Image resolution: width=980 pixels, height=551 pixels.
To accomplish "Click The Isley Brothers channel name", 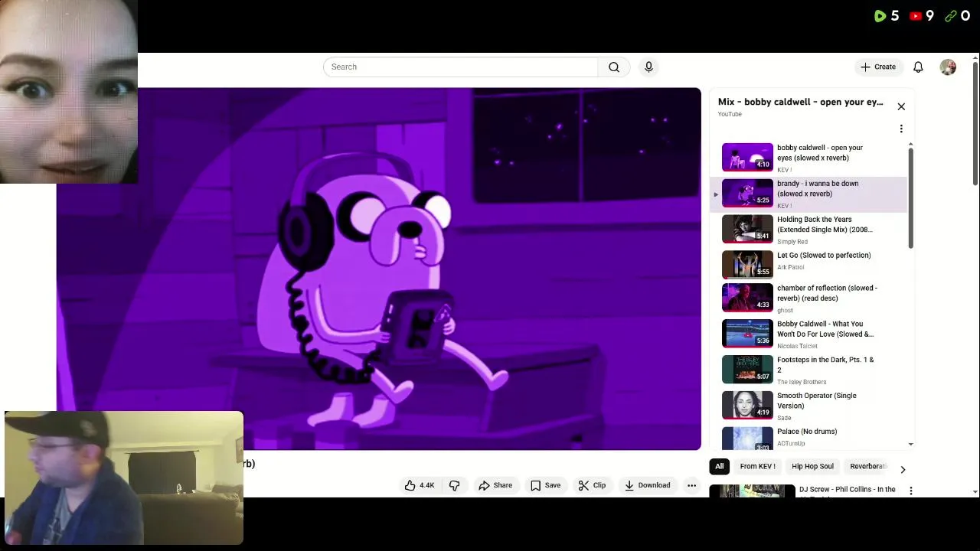I will coord(802,382).
